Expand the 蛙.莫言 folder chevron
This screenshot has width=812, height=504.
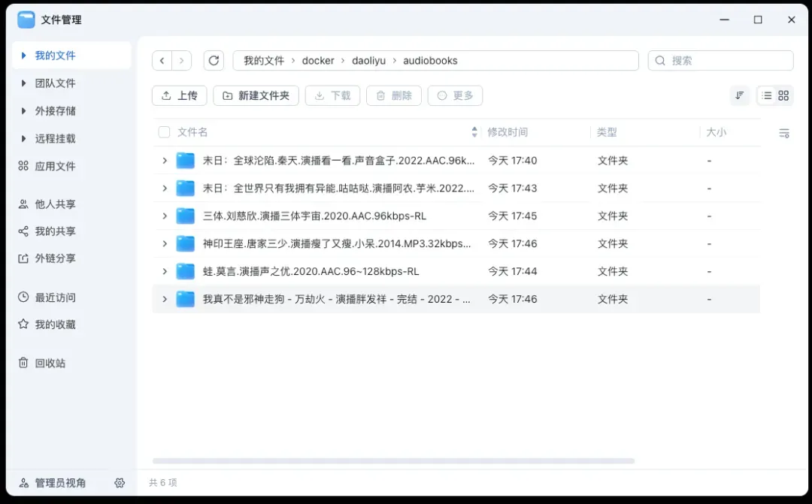click(x=165, y=271)
